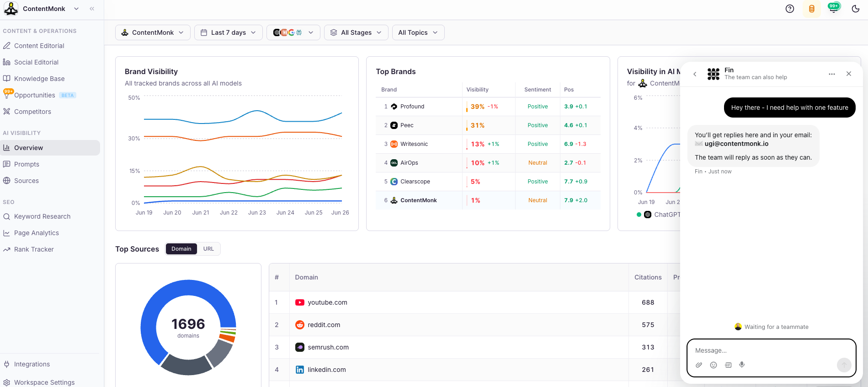This screenshot has width=868, height=387.
Task: Open emoji picker in chat
Action: click(714, 365)
